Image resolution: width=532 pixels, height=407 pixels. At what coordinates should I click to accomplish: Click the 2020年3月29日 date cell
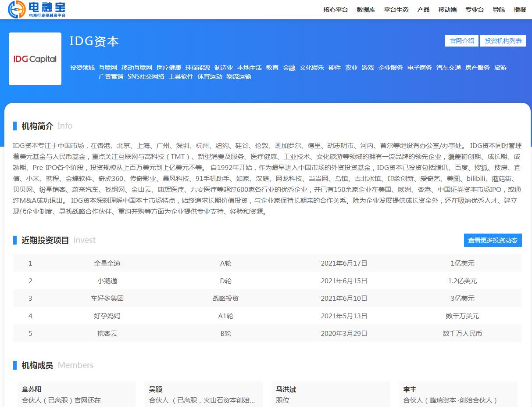coord(344,334)
